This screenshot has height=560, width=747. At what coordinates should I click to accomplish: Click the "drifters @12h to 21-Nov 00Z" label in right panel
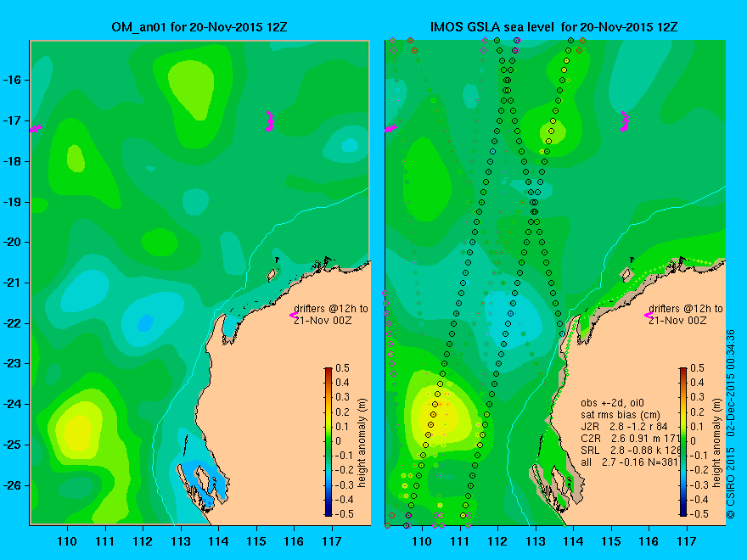(686, 314)
